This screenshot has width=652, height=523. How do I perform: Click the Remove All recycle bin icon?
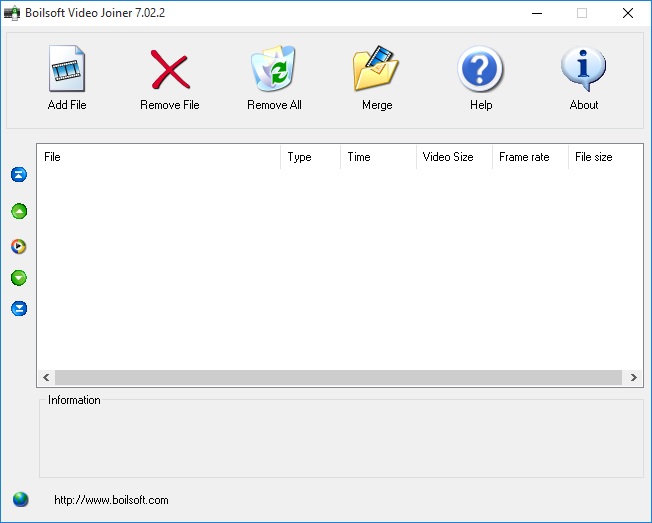point(273,69)
